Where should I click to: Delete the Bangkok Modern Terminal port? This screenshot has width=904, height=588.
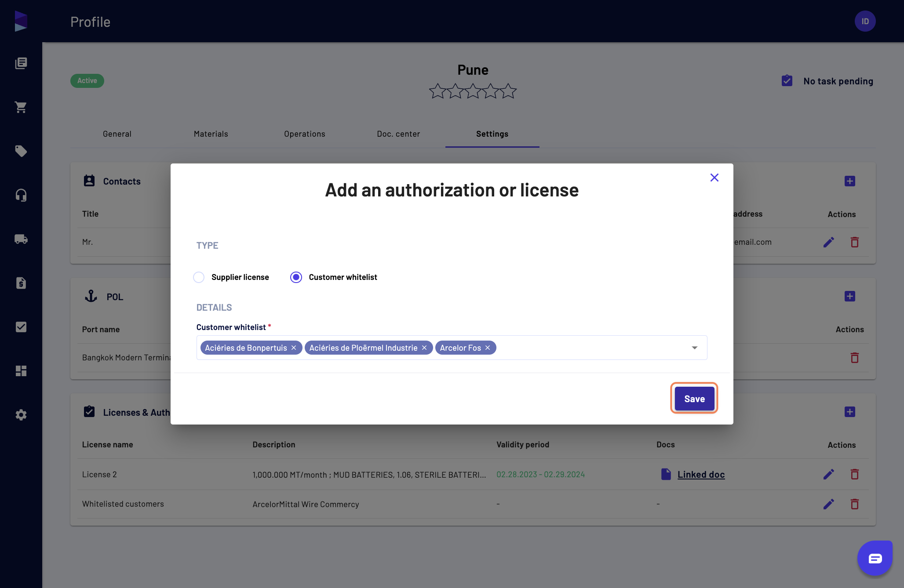pos(855,358)
